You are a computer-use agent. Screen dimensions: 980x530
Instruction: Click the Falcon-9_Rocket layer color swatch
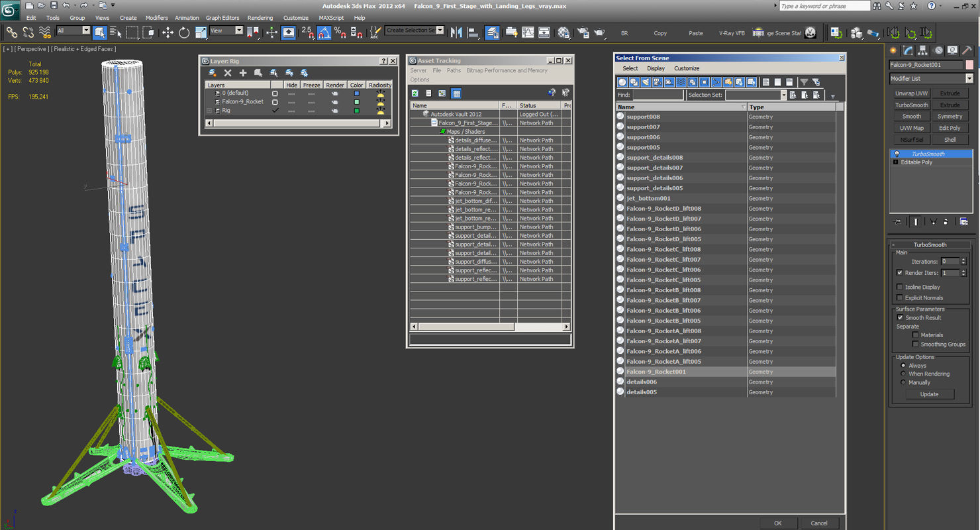pyautogui.click(x=356, y=102)
